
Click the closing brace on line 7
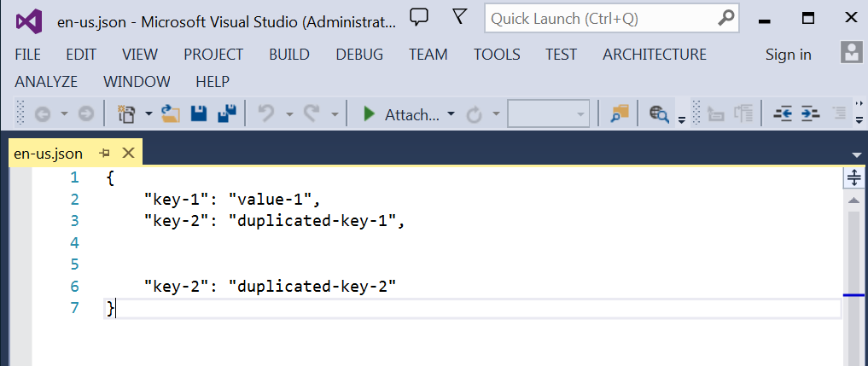click(x=109, y=308)
